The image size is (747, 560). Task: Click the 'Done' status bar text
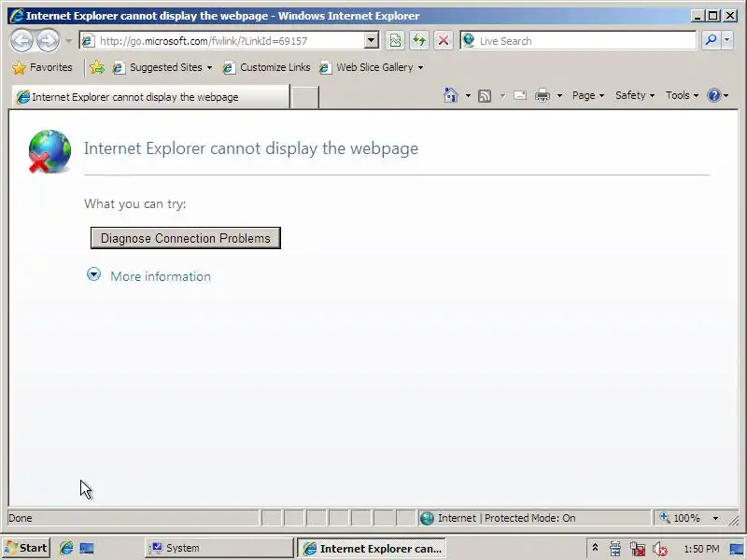click(x=21, y=518)
